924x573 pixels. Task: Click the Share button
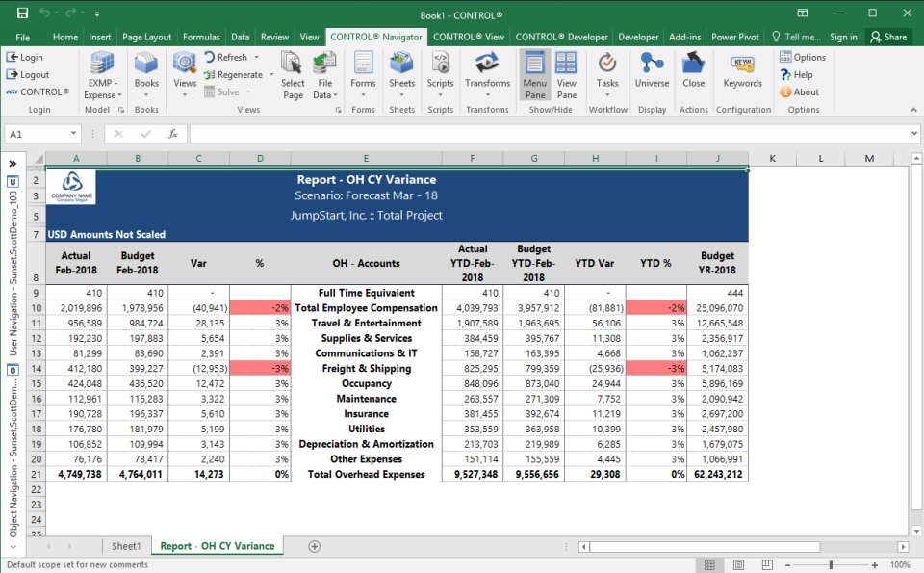point(887,37)
